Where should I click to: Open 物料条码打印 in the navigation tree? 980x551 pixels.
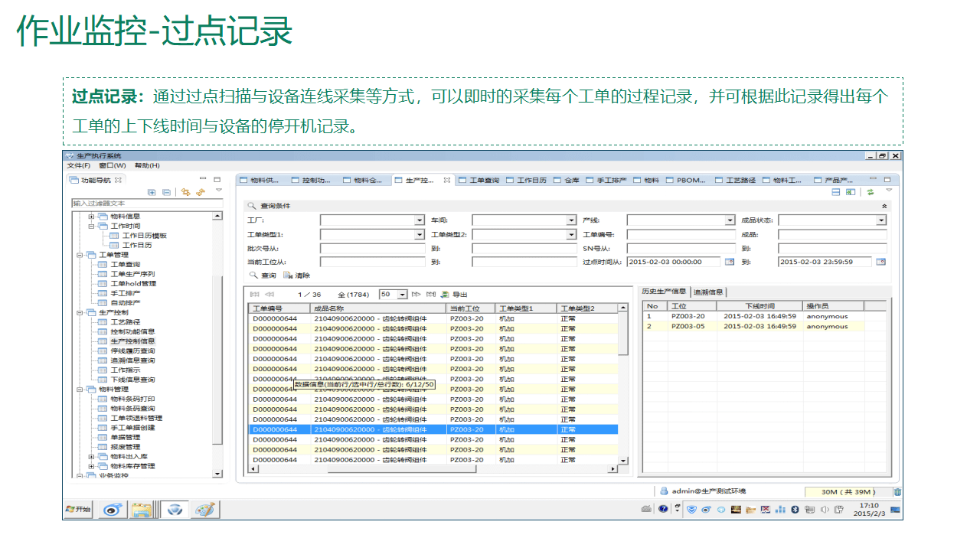point(132,399)
